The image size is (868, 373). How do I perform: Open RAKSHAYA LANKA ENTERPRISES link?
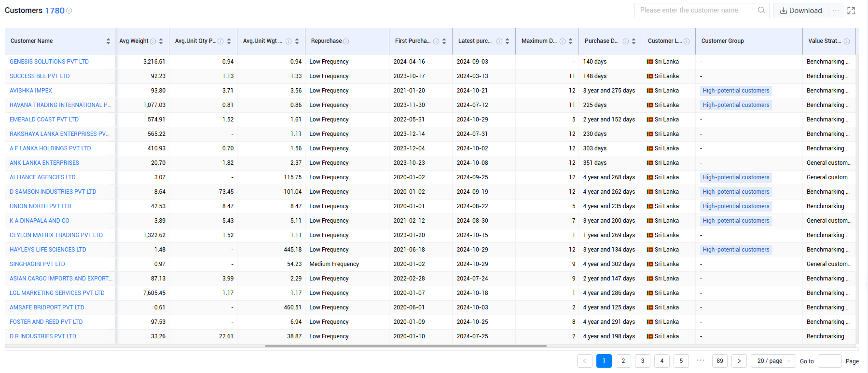tap(59, 134)
